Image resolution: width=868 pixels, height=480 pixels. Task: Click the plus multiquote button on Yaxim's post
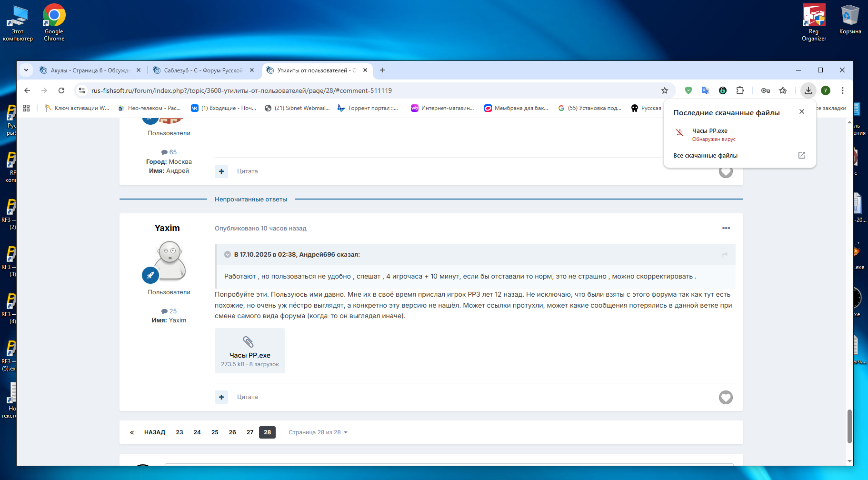click(x=221, y=397)
